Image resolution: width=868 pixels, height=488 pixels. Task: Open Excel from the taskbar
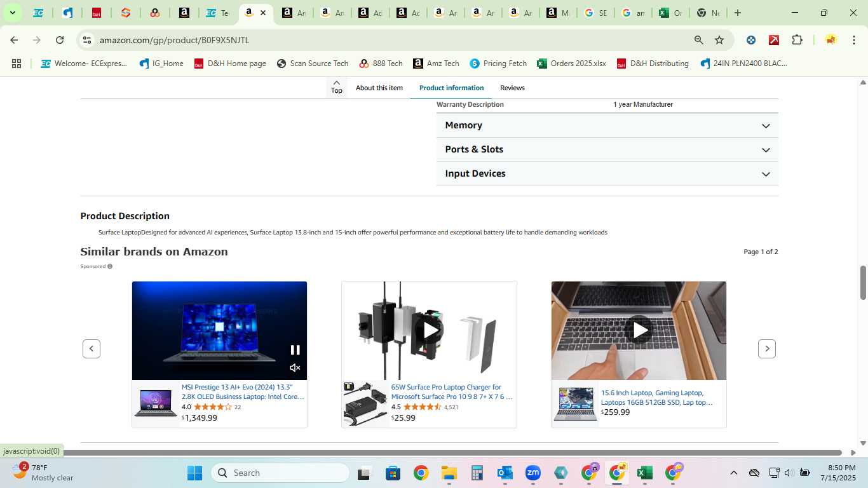tap(645, 473)
